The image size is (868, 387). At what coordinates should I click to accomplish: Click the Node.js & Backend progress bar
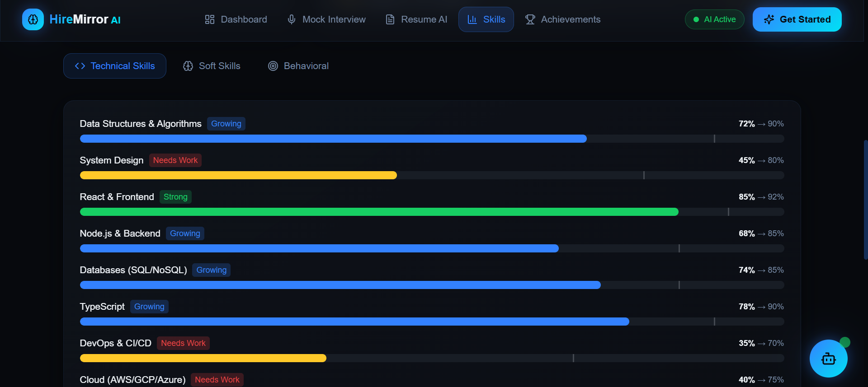(x=432, y=248)
